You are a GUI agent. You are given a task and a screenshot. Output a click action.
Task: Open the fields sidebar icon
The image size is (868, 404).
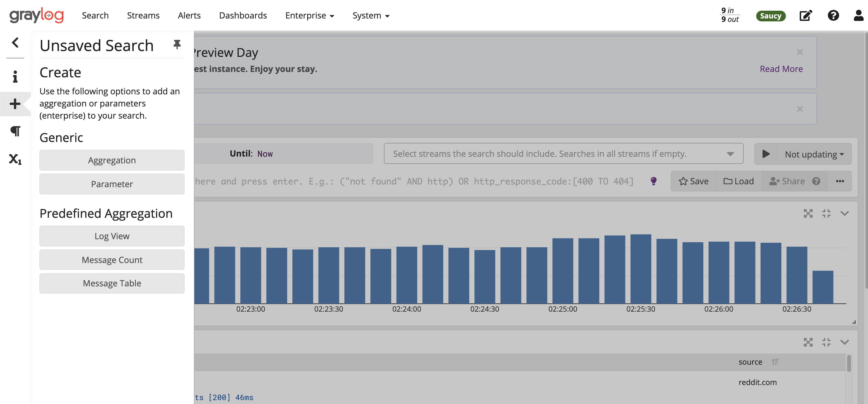tap(15, 159)
